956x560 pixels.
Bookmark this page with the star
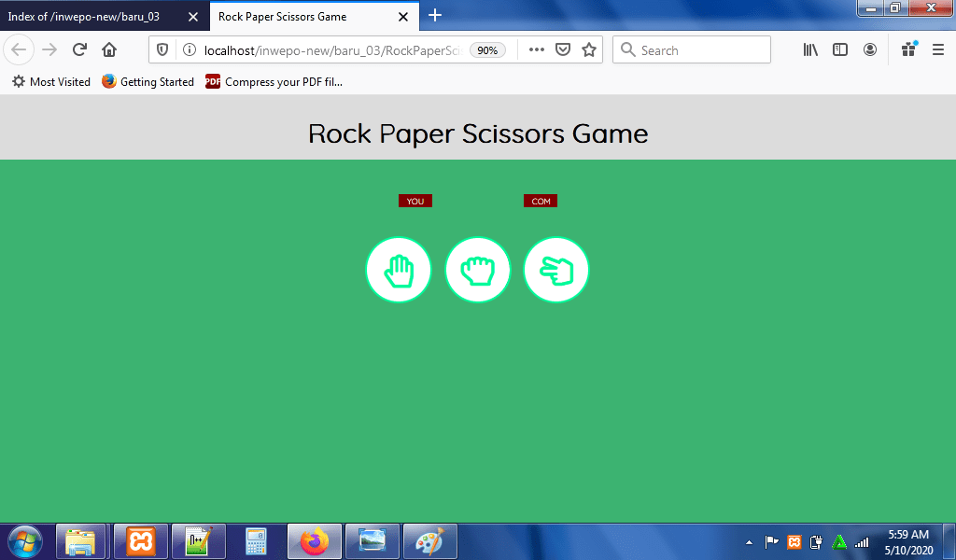(589, 50)
